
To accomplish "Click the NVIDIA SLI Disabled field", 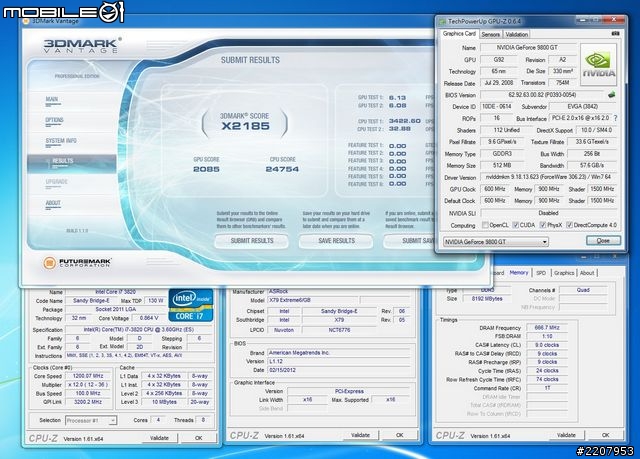I will (x=548, y=213).
